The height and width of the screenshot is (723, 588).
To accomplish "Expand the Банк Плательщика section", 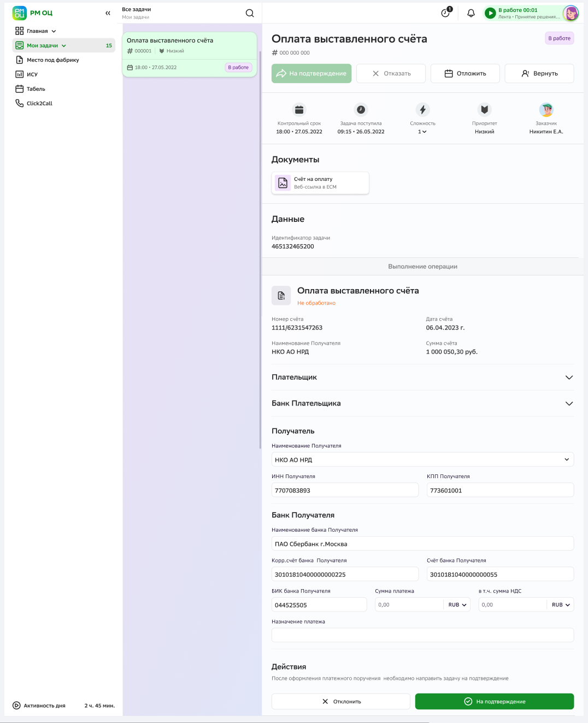I will [x=569, y=404].
